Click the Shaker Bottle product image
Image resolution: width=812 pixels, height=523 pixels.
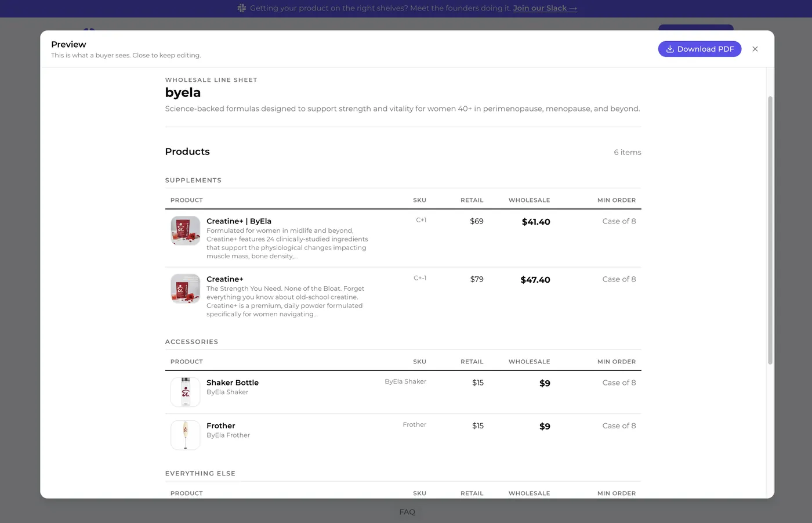pos(186,392)
